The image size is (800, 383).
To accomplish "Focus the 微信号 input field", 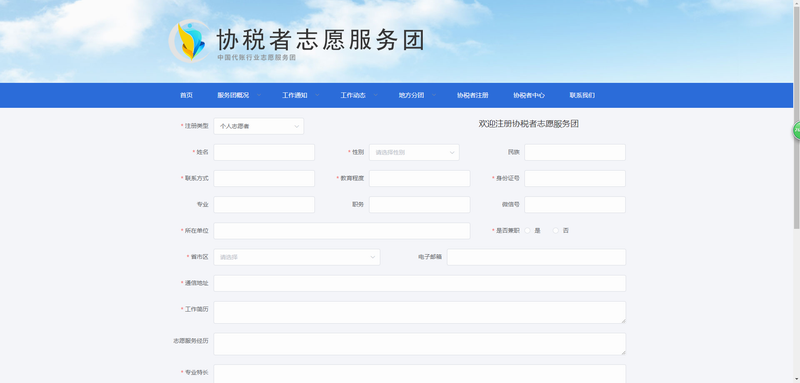I will point(575,205).
